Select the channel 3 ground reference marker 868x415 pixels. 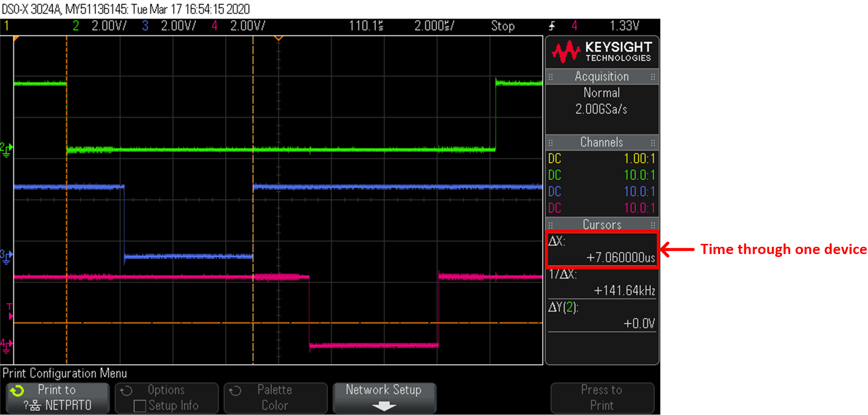(6, 256)
